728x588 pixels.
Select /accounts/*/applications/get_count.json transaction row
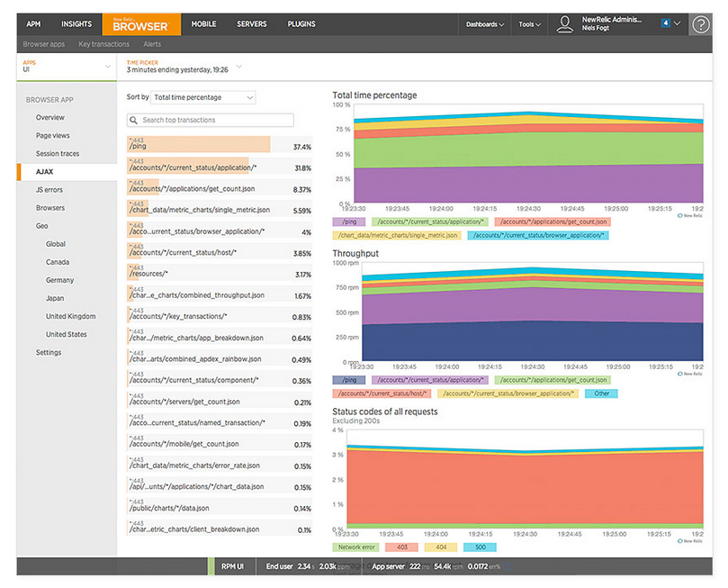click(220, 187)
